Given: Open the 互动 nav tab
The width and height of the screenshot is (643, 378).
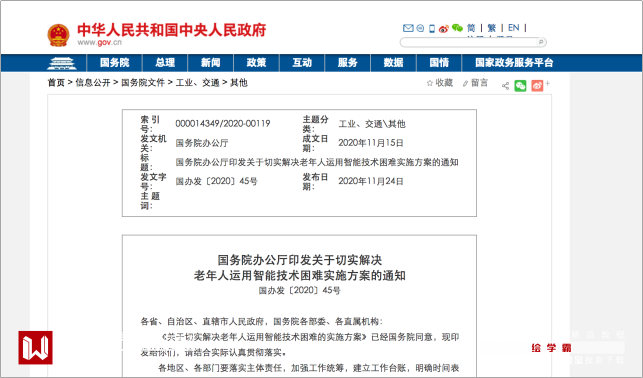Looking at the screenshot, I should click(302, 63).
